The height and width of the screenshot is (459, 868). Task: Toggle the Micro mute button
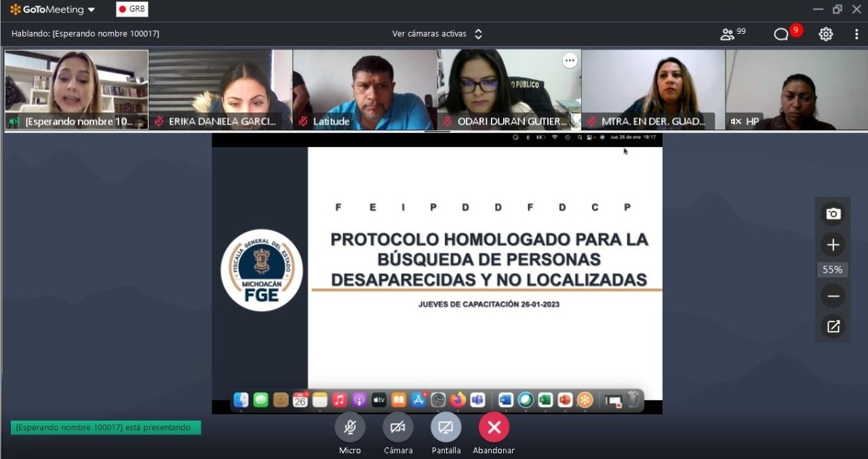click(x=350, y=427)
